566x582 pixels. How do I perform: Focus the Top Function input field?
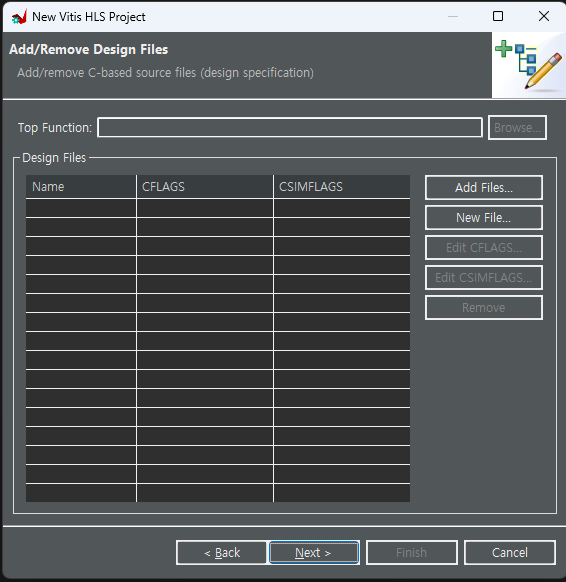click(290, 128)
